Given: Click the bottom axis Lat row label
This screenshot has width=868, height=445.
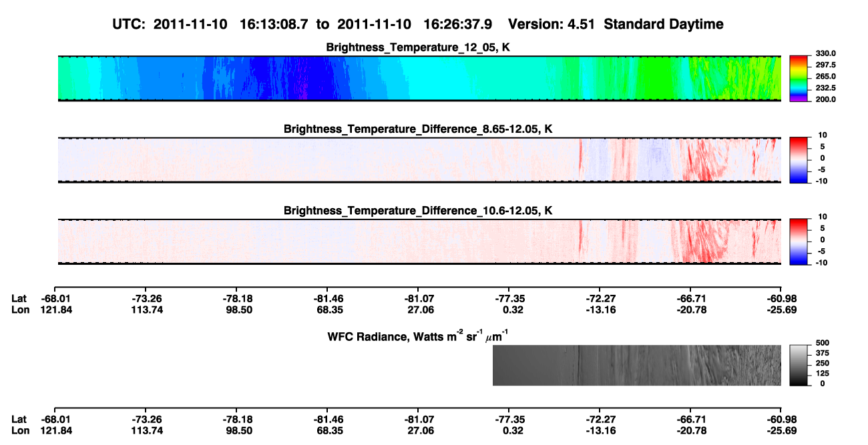Looking at the screenshot, I should pyautogui.click(x=19, y=420).
